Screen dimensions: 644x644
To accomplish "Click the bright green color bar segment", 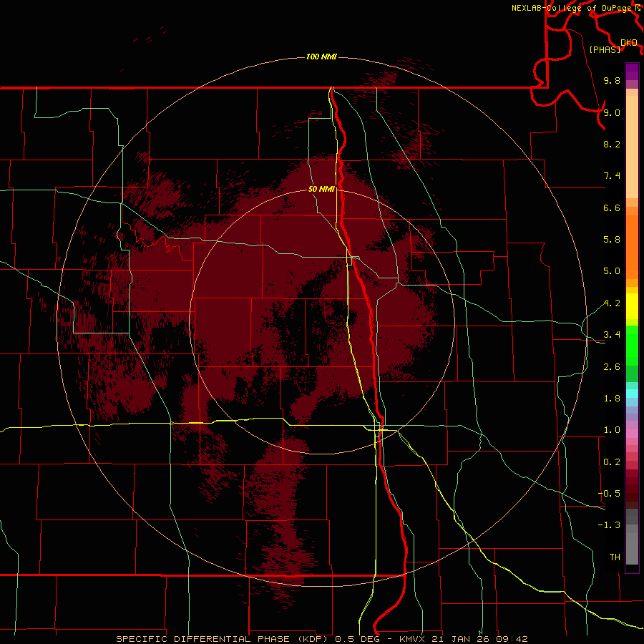I will [x=632, y=345].
